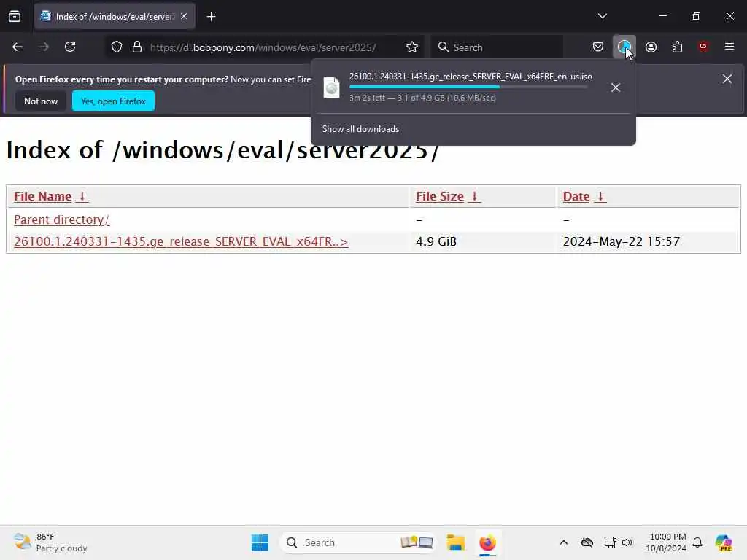The height and width of the screenshot is (560, 747).
Task: Click the download progress bar
Action: point(468,87)
